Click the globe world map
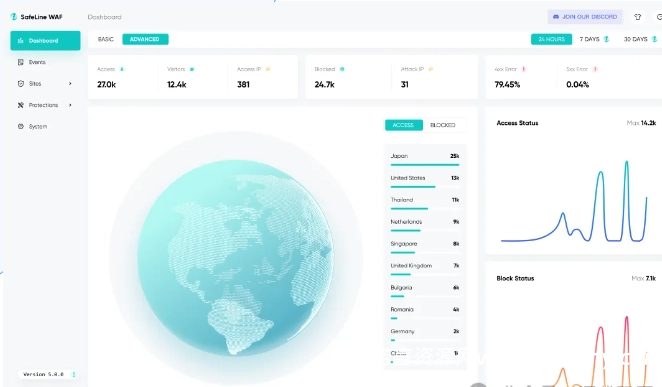Screen dimensions: 662x387 point(236,257)
